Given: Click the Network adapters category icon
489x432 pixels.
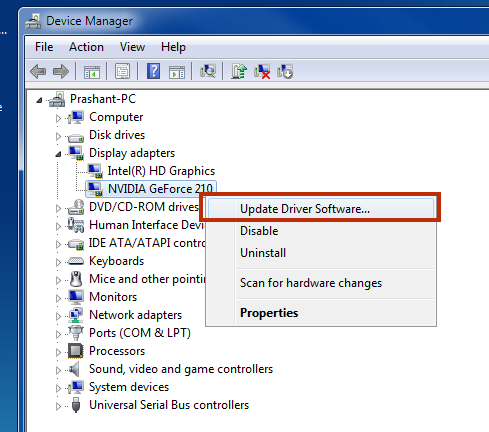Looking at the screenshot, I should tap(76, 315).
